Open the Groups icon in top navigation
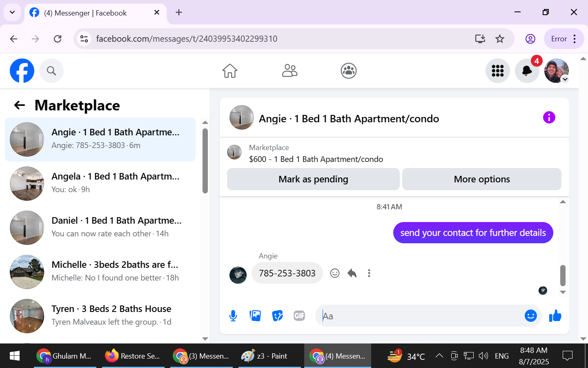The height and width of the screenshot is (368, 588). [x=349, y=71]
